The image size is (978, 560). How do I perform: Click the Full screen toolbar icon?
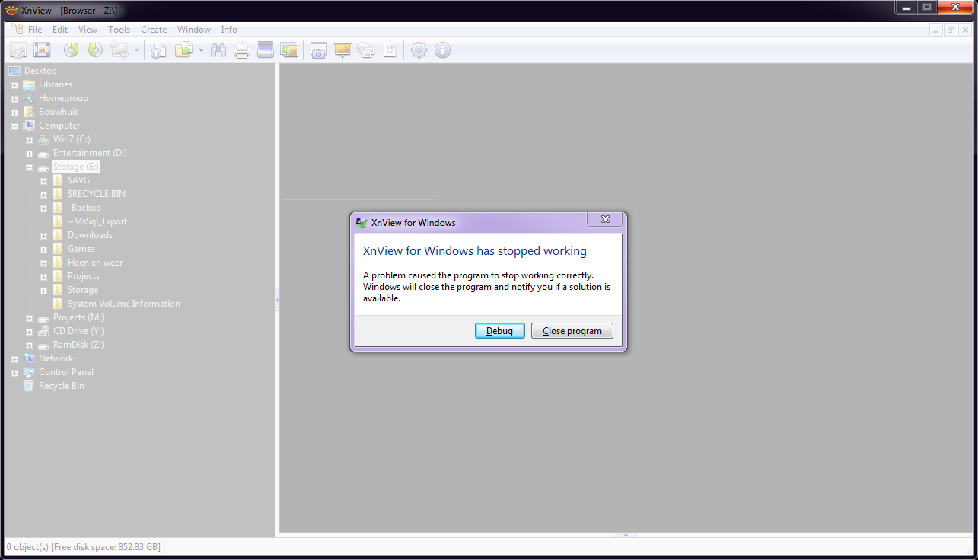(42, 50)
